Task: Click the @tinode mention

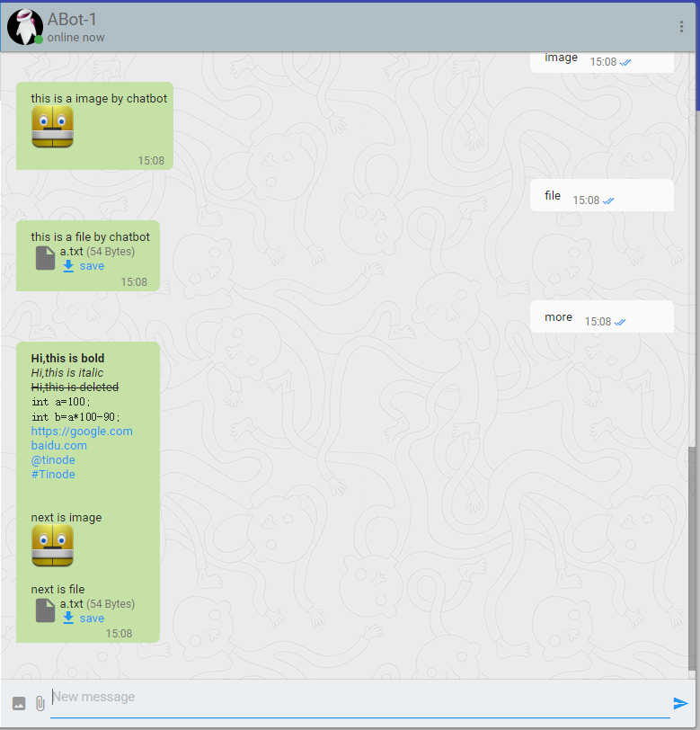Action: (53, 460)
